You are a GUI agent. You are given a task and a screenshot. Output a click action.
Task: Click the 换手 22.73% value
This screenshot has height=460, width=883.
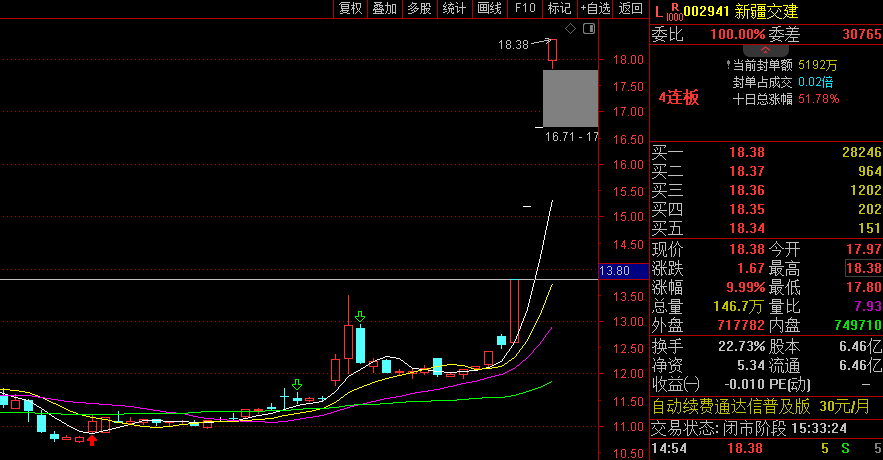[x=742, y=346]
